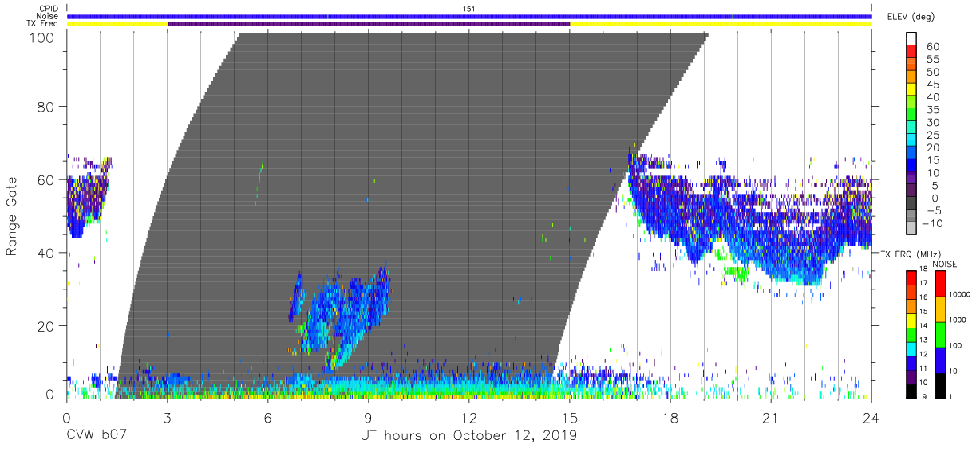
Task: Click x-axis tick label 18
Action: (x=670, y=417)
